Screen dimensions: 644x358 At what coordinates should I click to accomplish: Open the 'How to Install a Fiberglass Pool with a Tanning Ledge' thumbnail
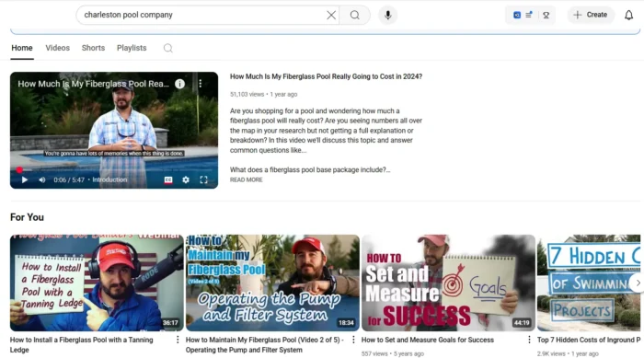point(97,283)
